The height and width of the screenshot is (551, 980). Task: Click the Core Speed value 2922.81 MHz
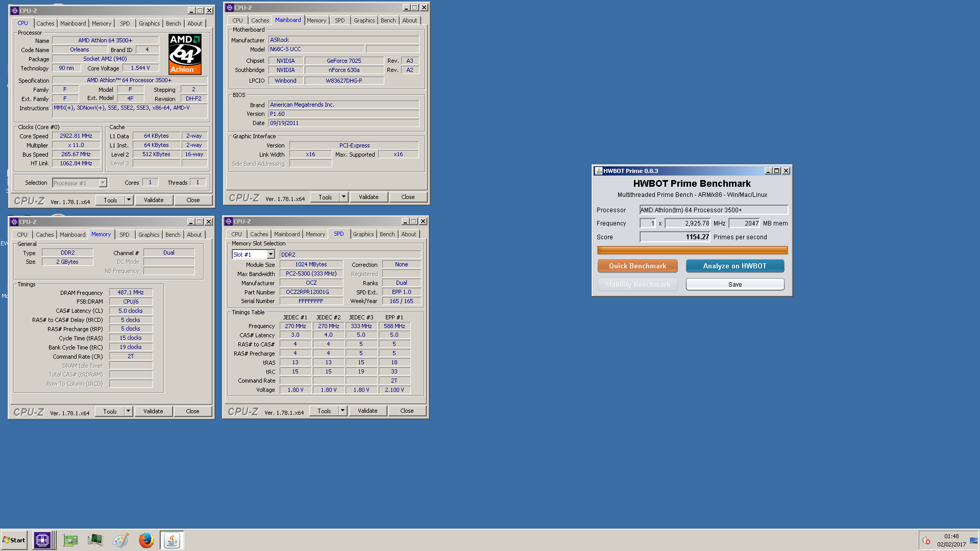coord(76,136)
